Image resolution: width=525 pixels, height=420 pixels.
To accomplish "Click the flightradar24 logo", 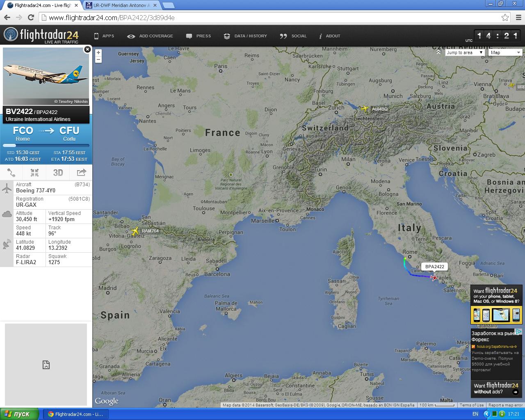I will [41, 35].
